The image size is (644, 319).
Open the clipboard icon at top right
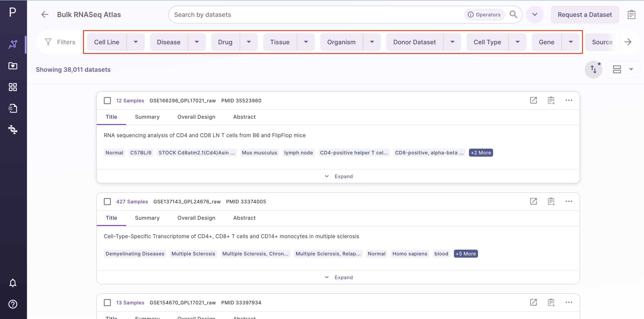[x=632, y=15]
